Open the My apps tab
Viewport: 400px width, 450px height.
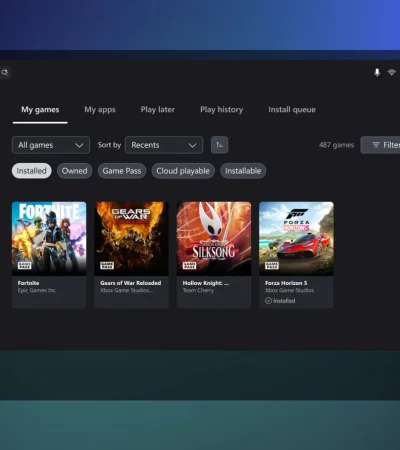(x=100, y=110)
